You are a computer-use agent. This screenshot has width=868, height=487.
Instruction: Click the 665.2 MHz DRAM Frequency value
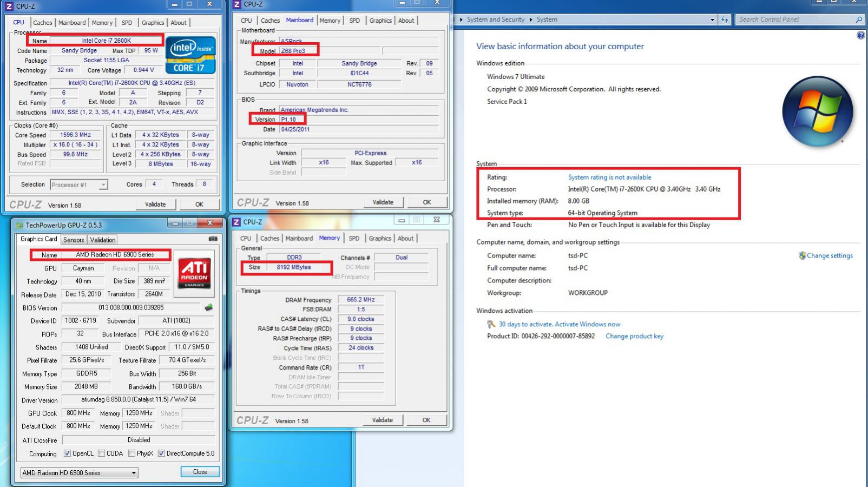(361, 300)
